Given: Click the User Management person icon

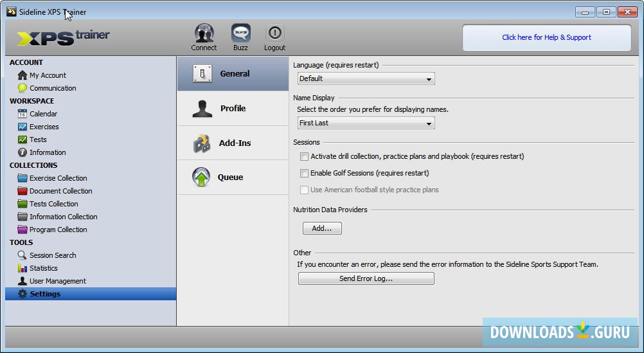Looking at the screenshot, I should pos(22,281).
